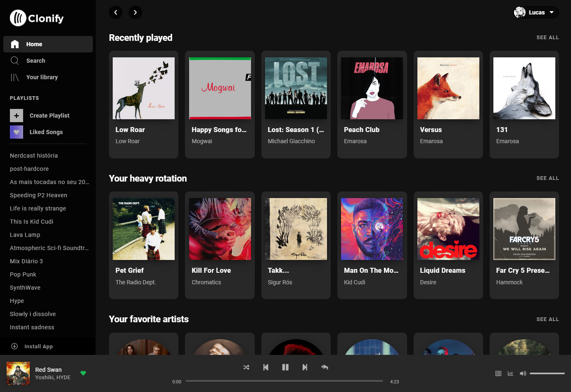The width and height of the screenshot is (571, 392).
Task: Open the Versus fox album cover
Action: click(x=448, y=88)
